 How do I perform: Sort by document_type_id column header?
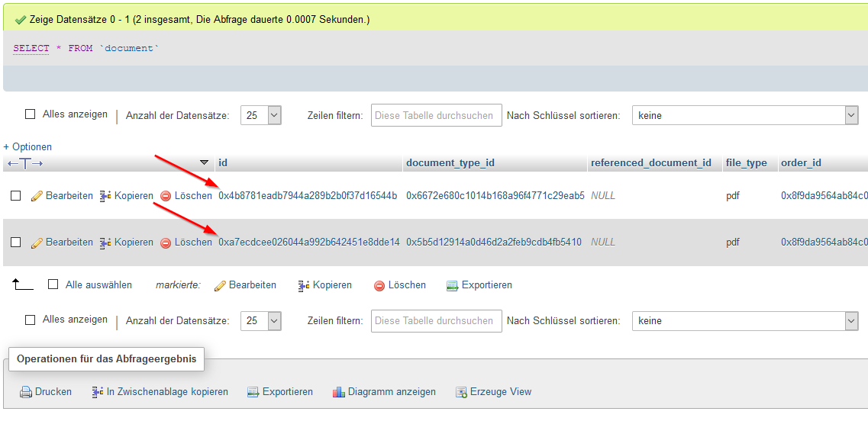coord(450,162)
